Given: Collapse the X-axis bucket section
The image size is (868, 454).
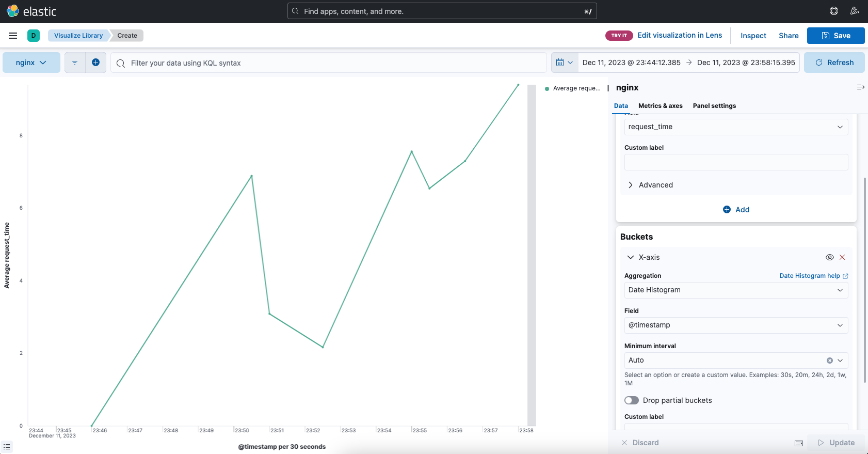Looking at the screenshot, I should (x=644, y=257).
